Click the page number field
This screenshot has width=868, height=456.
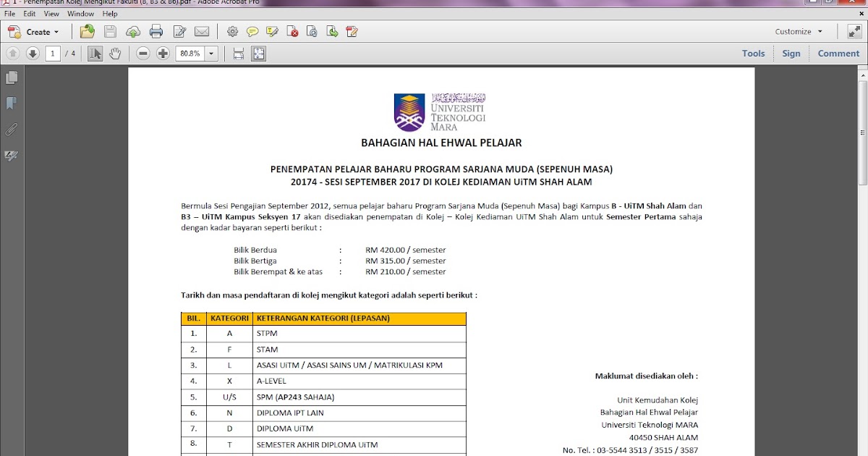53,54
